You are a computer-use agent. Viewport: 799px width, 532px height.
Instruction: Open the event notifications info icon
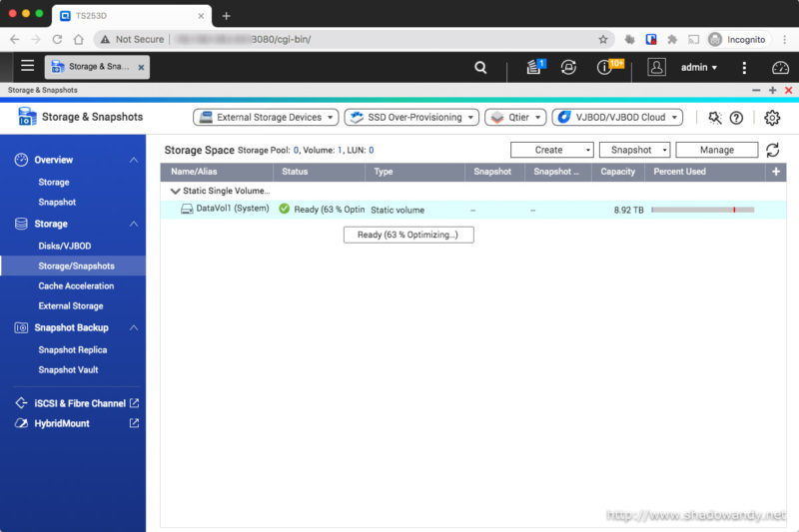[x=607, y=68]
